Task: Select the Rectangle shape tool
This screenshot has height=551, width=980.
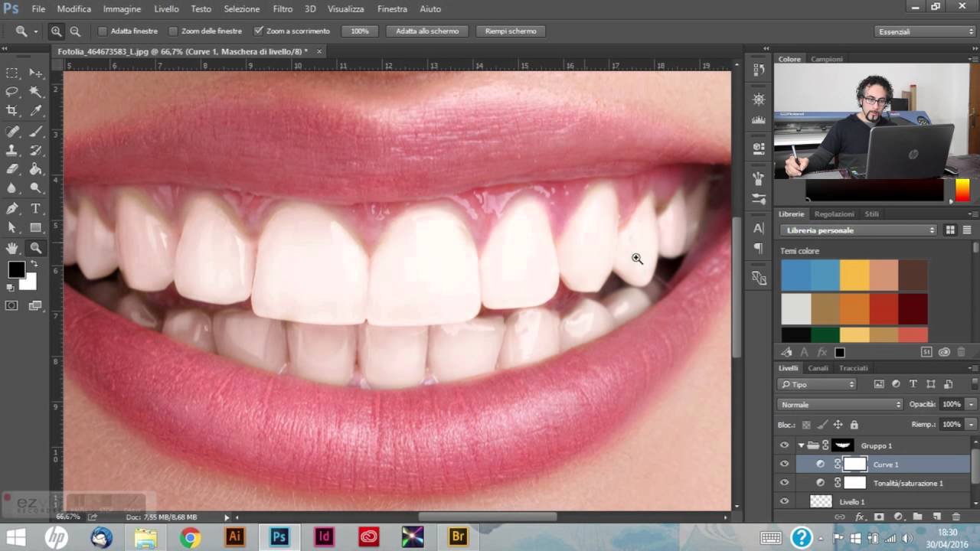Action: click(36, 227)
